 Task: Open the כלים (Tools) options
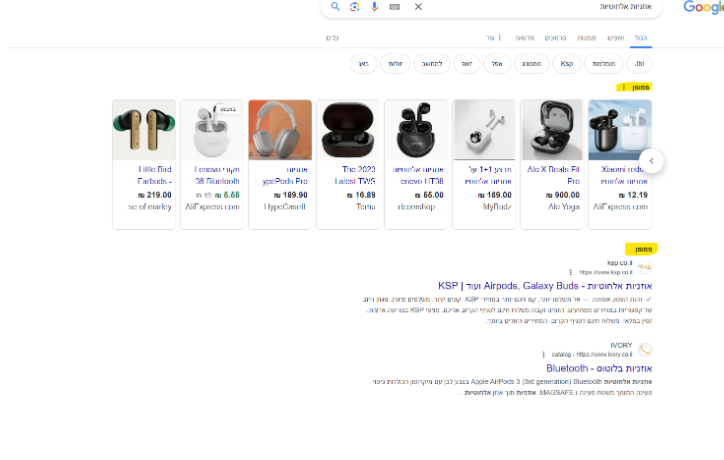(x=332, y=38)
